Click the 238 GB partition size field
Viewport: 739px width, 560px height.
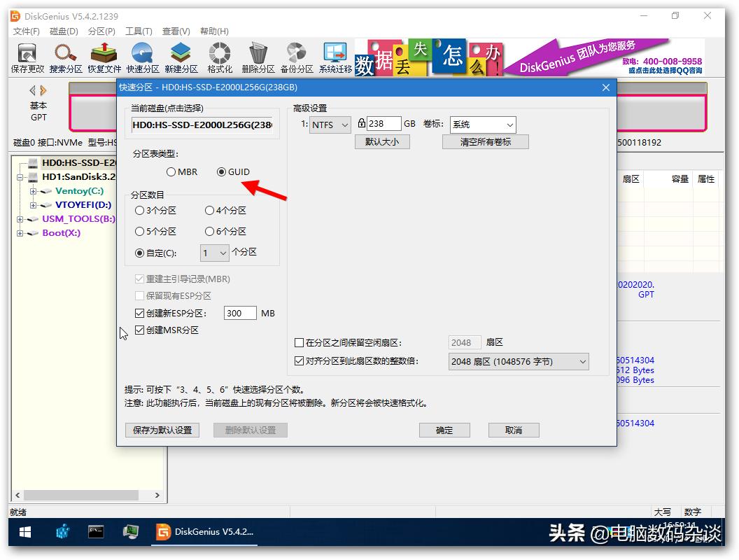[386, 122]
